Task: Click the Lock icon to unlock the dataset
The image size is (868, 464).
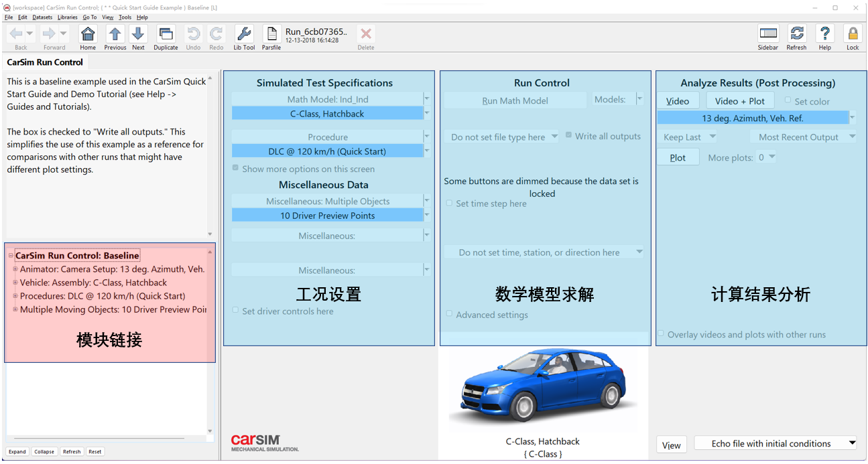Action: [x=852, y=33]
